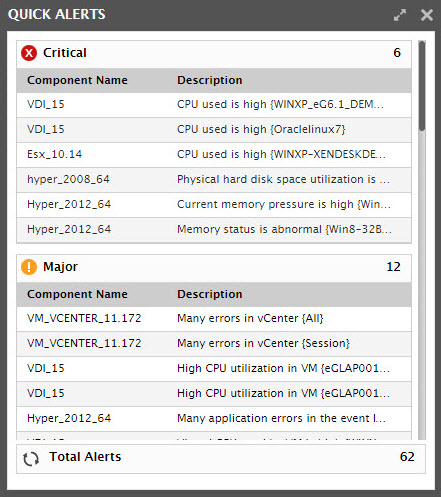
Task: Open Memory status is abnormal Win8-32B alert
Action: (x=284, y=229)
